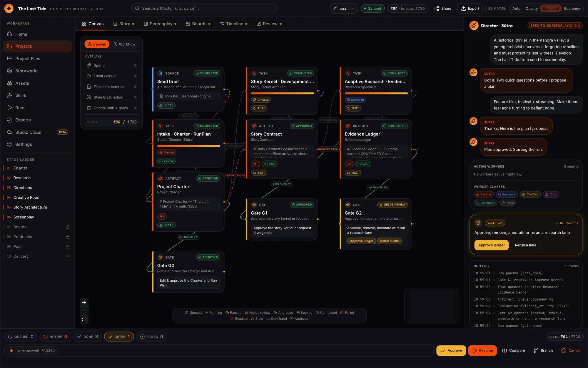This screenshot has height=368, width=588.
Task: Open Project Files from sidebar
Action: pos(38,59)
